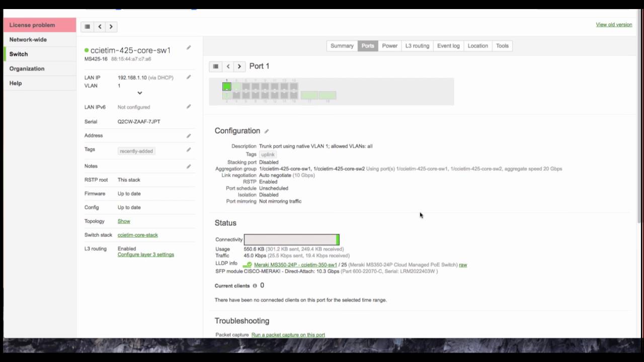
Task: Edit the Notes pencil icon
Action: pos(189,166)
